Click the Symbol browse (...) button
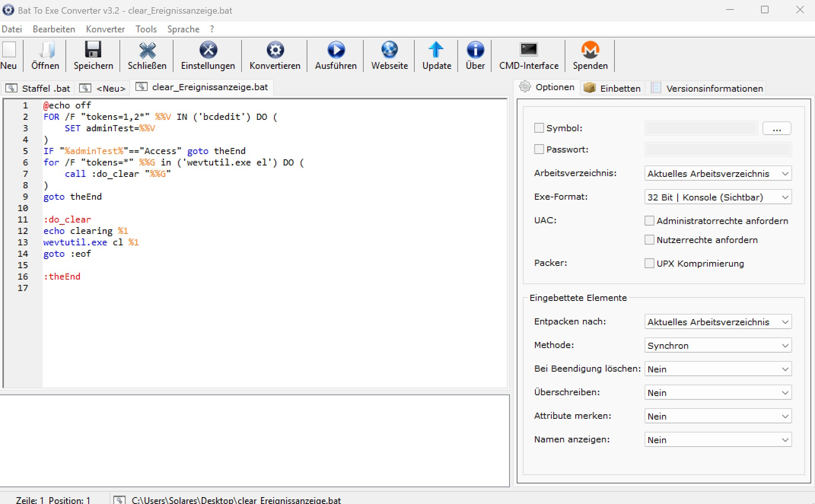The height and width of the screenshot is (504, 815). (x=777, y=128)
